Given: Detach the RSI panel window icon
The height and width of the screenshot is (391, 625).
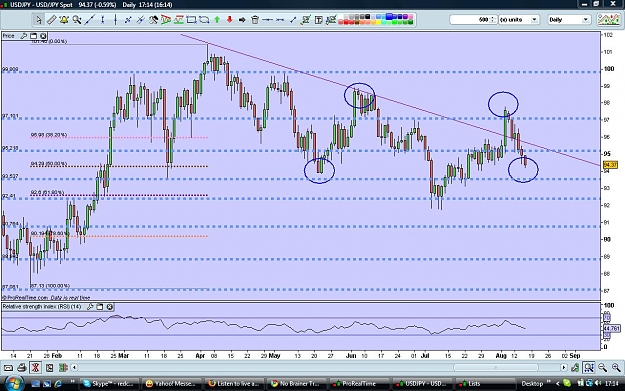Looking at the screenshot, I should tap(100, 307).
